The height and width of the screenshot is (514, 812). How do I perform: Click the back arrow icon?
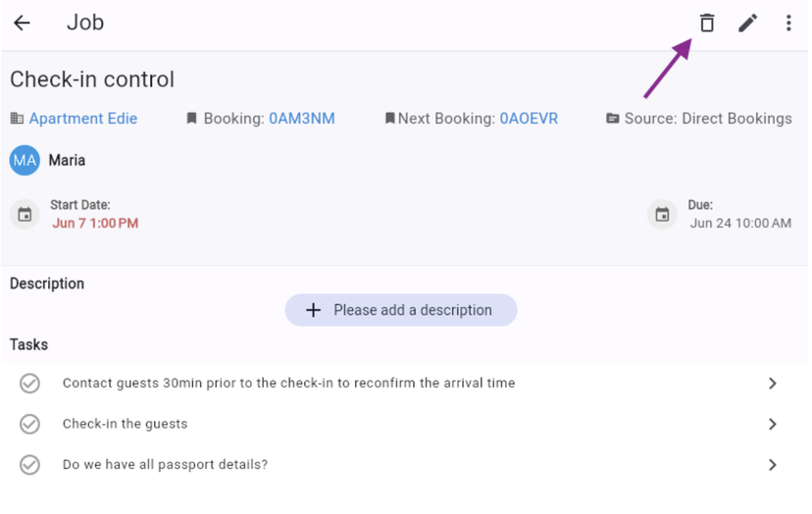22,23
